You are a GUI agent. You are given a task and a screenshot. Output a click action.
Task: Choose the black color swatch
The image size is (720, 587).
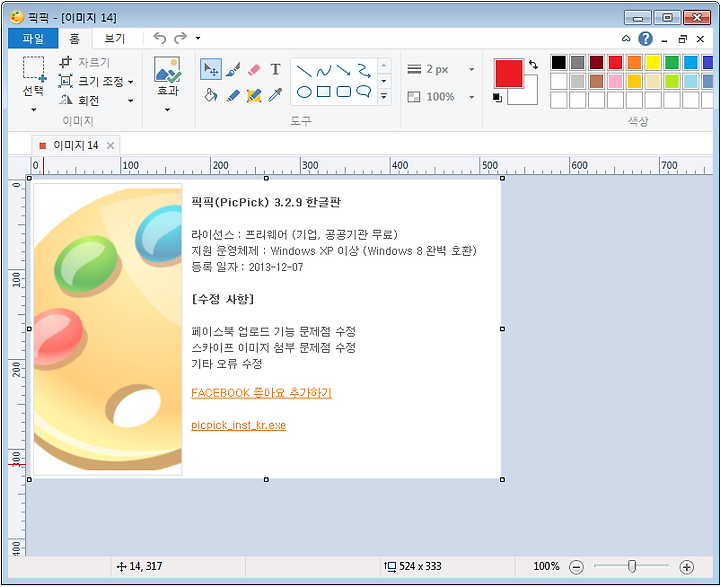pos(559,62)
